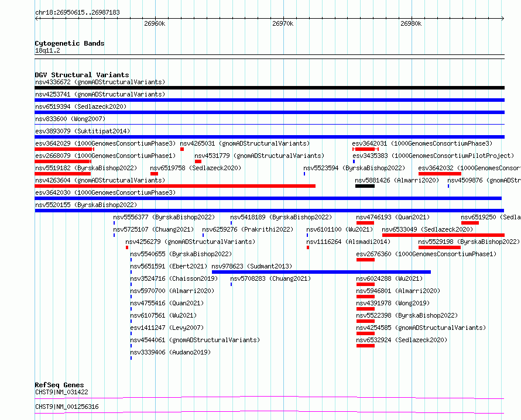The width and height of the screenshot is (521, 420).
Task: Select nsv4755416 (Quan2021) label
Action: 167,303
